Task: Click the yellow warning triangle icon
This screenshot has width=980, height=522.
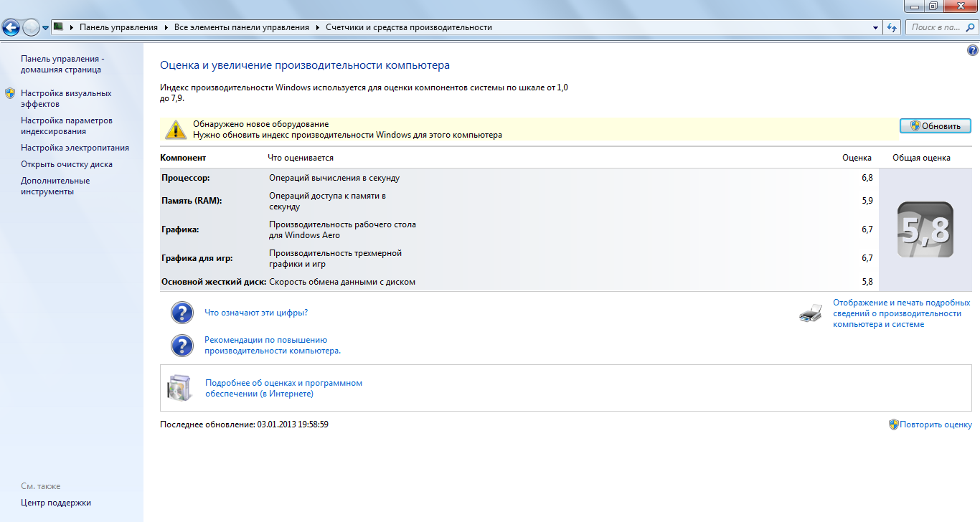Action: (176, 129)
